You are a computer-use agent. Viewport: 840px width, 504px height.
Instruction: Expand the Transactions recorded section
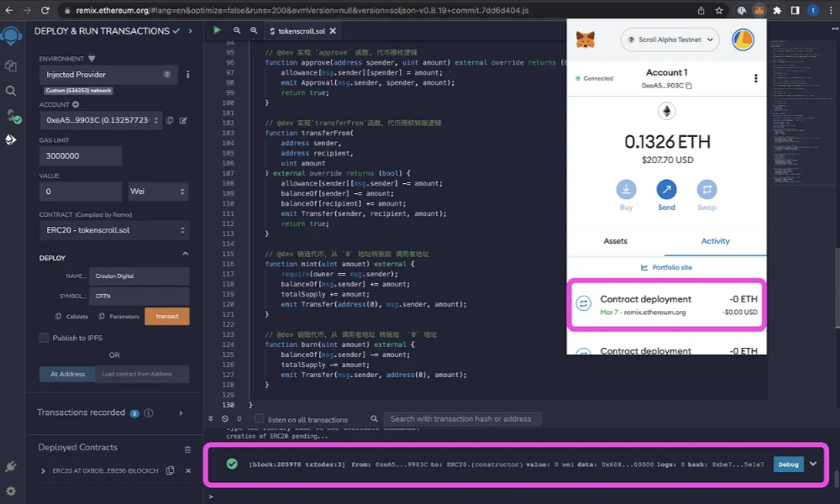181,413
